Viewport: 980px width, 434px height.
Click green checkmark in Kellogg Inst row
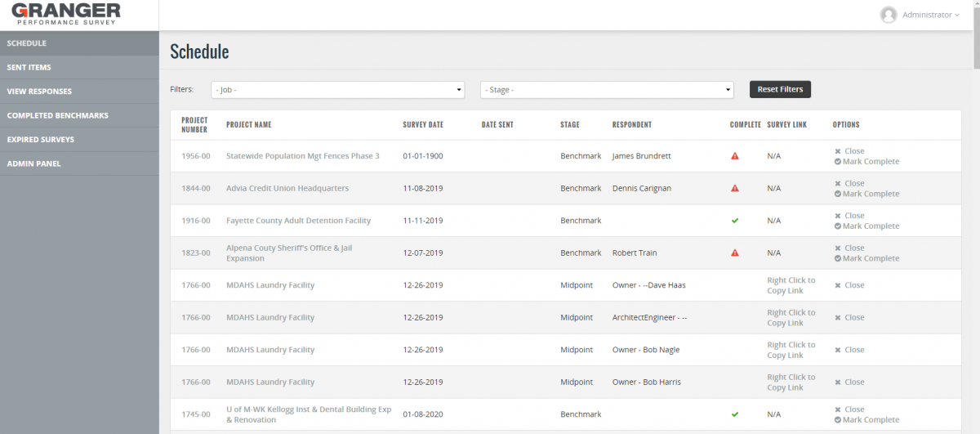pos(734,414)
